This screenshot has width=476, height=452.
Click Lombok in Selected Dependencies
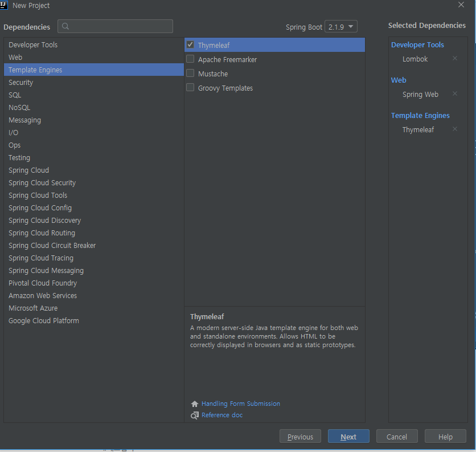415,59
